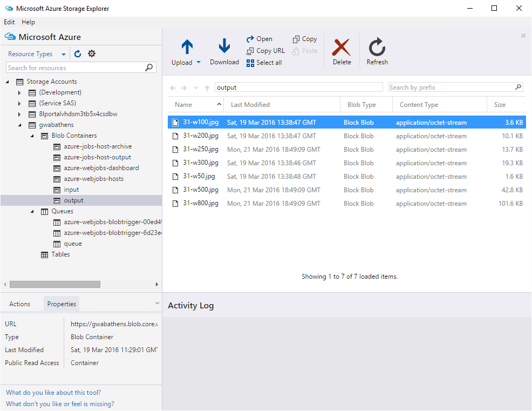The height and width of the screenshot is (411, 532).
Task: Click Select all in toolbar
Action: (x=264, y=63)
